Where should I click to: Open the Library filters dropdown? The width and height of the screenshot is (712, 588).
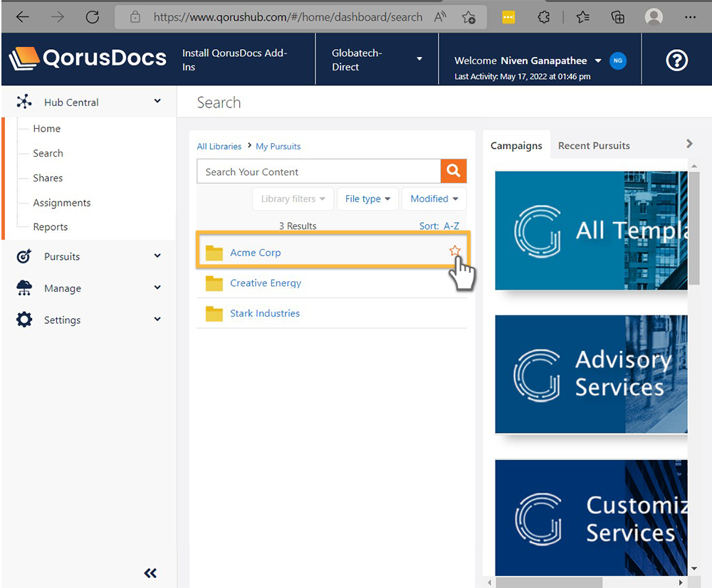293,199
